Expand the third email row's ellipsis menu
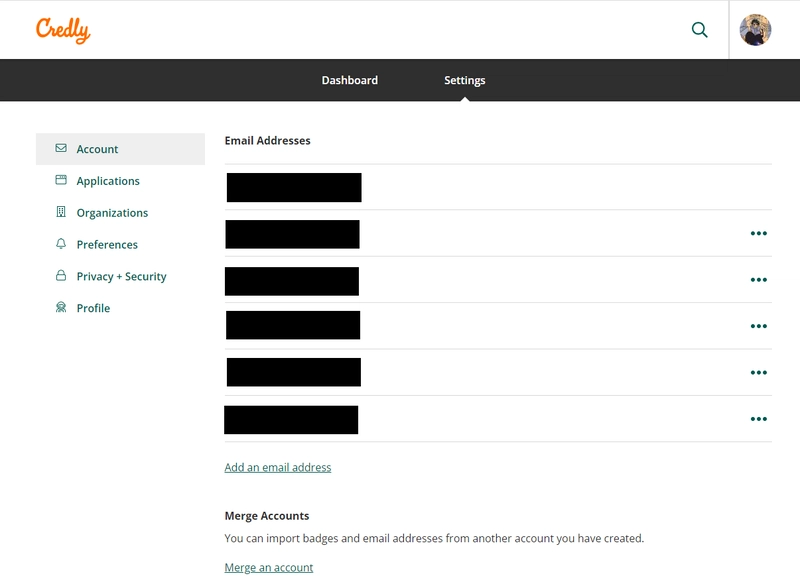The image size is (800, 586). [758, 280]
